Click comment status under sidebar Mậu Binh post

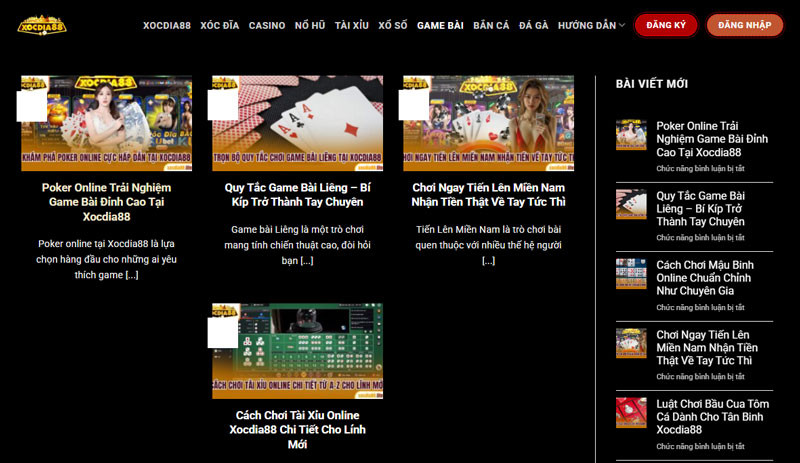700,307
